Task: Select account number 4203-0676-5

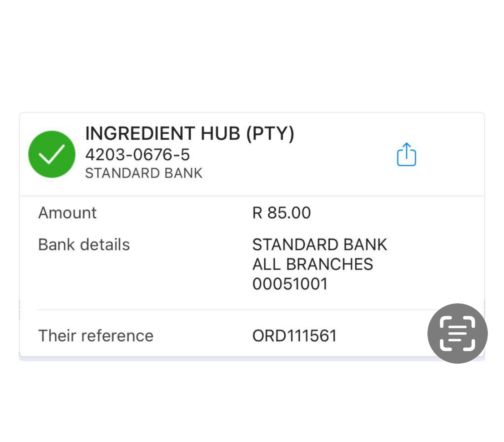Action: coord(138,155)
